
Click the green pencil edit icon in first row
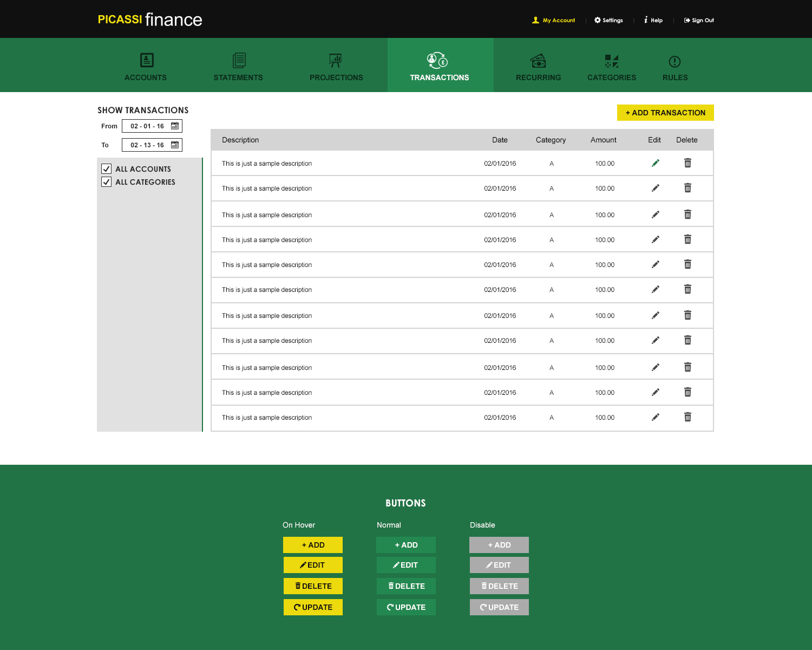655,163
